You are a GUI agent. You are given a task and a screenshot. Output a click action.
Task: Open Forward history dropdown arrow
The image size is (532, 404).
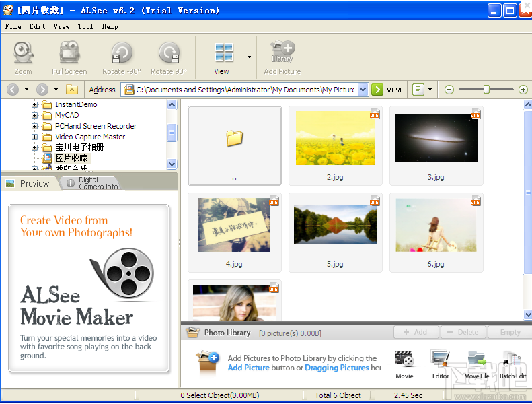point(56,90)
